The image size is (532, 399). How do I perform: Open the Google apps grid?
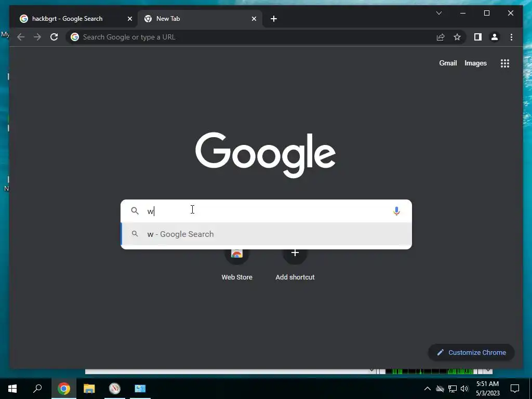[x=505, y=63]
